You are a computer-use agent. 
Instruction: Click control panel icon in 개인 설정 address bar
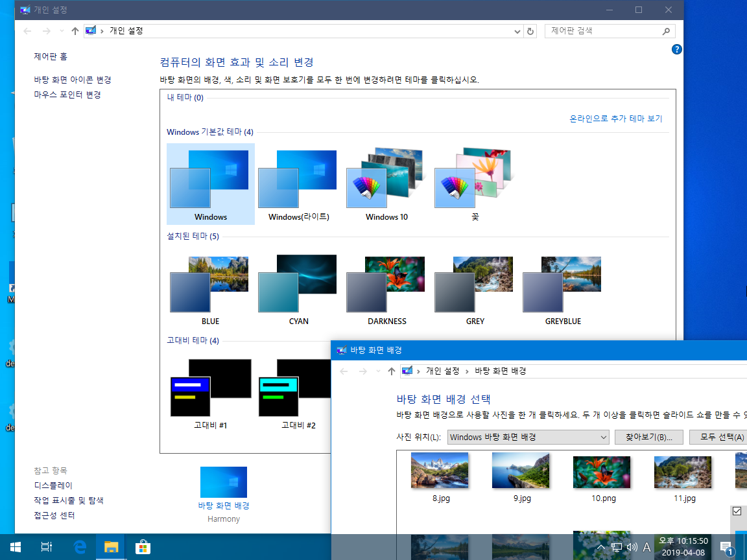click(91, 31)
